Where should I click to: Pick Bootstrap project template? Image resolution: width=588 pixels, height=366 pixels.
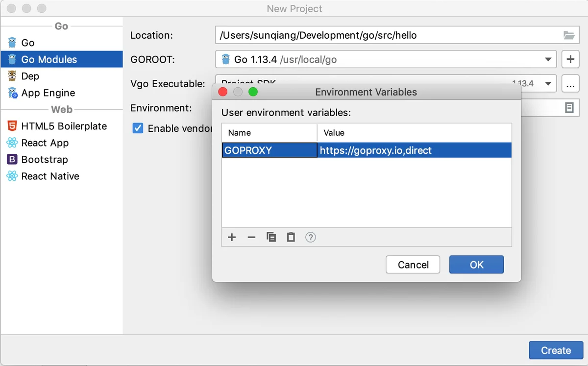61,159
